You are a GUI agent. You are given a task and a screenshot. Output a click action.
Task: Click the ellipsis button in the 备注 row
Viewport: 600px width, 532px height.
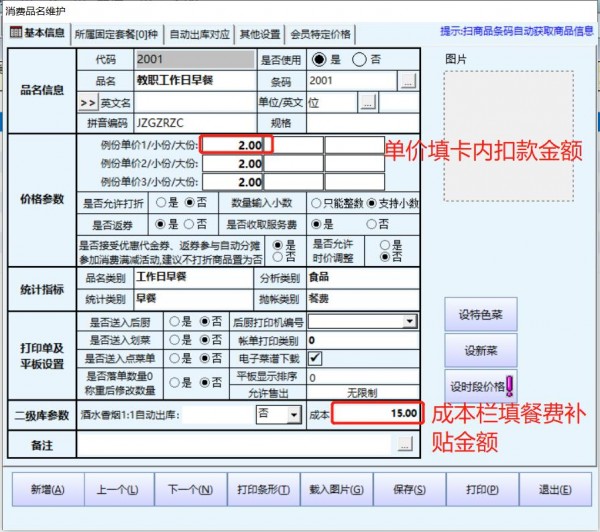tap(405, 442)
